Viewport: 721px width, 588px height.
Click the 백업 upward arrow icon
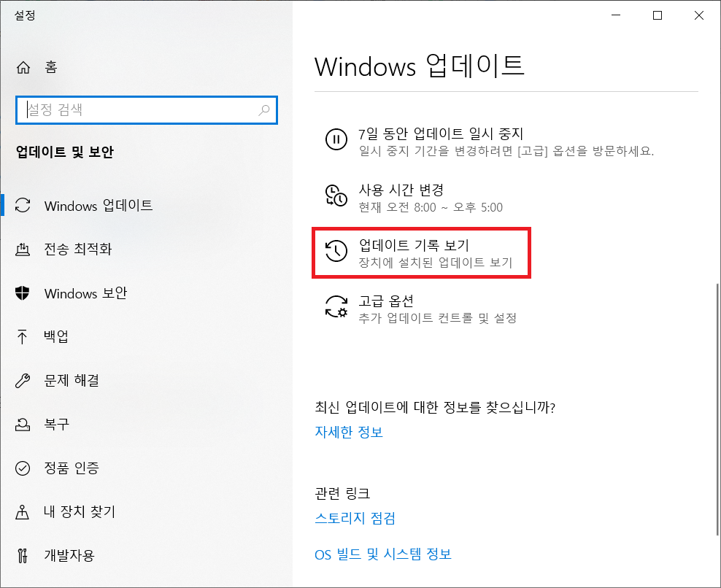click(x=22, y=336)
